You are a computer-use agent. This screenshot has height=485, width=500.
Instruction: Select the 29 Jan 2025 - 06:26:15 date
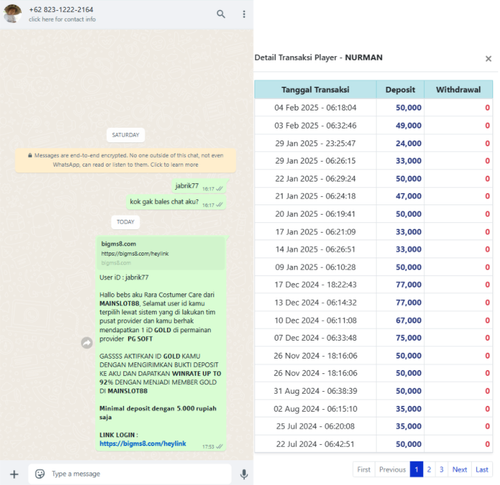click(315, 161)
